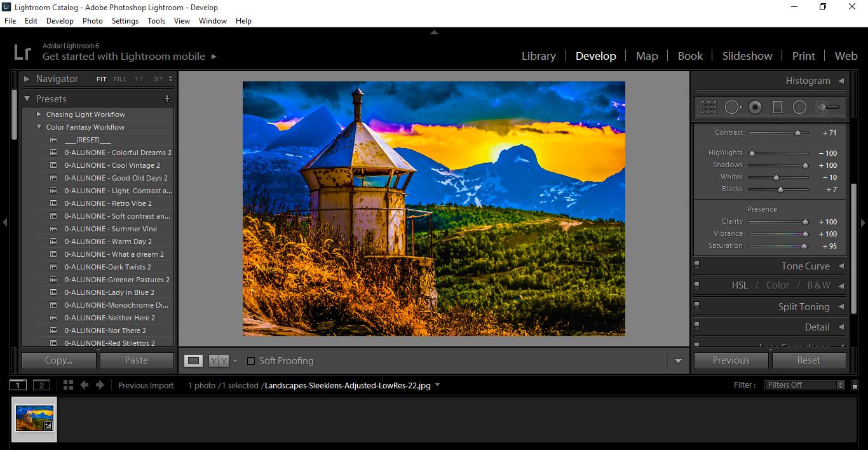Click Get started with Lightroom mobile
The height and width of the screenshot is (450, 868).
[x=124, y=57]
